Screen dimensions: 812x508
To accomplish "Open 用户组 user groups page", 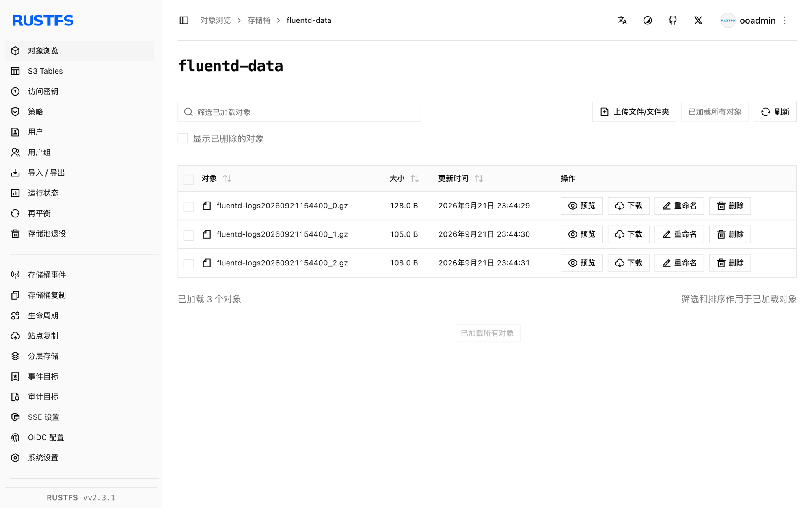I will [80, 152].
